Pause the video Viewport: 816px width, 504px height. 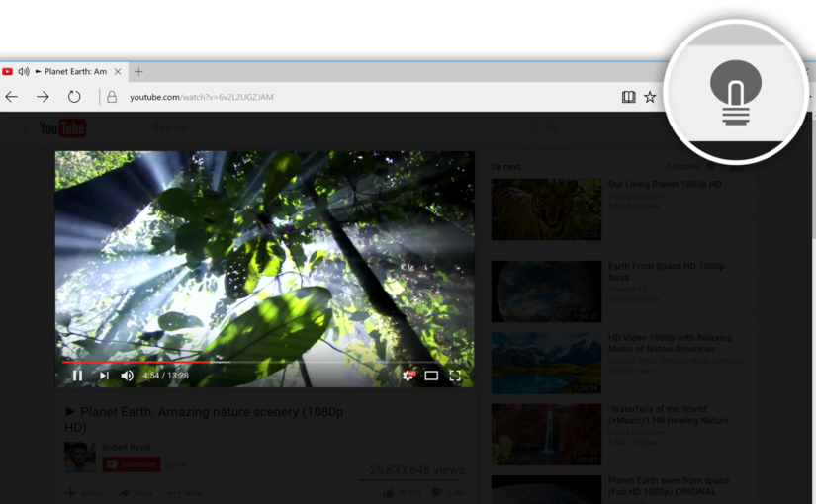(77, 375)
